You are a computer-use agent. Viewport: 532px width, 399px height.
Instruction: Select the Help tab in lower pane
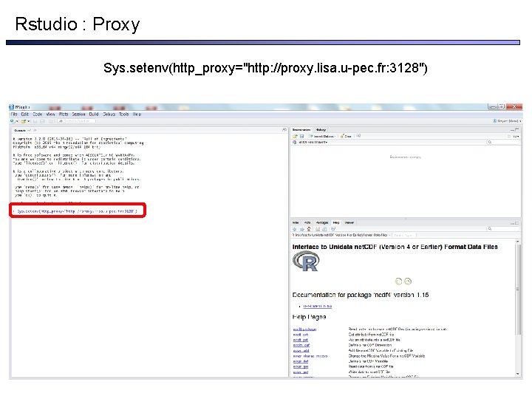336,222
